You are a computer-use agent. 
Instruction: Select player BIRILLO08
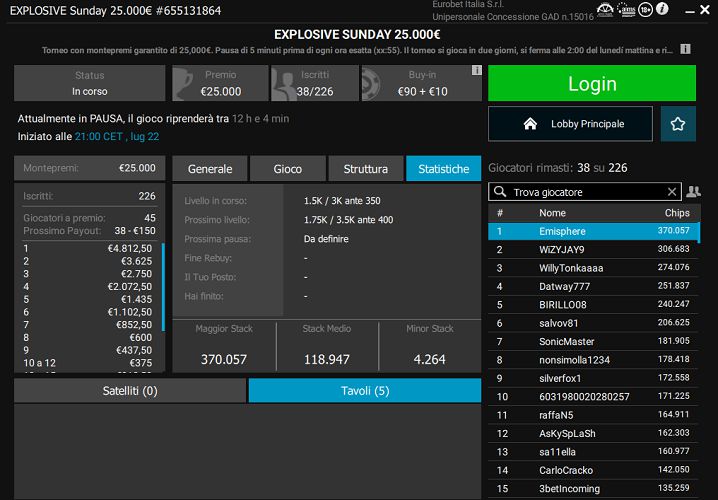[593, 304]
